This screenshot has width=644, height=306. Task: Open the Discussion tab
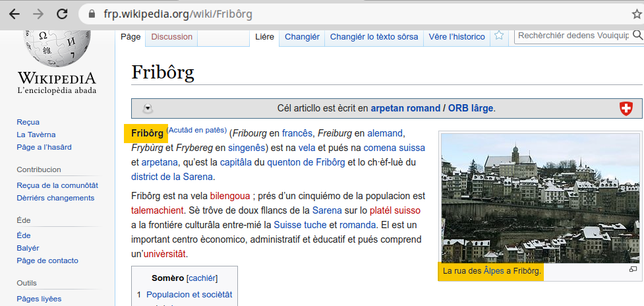(x=171, y=37)
